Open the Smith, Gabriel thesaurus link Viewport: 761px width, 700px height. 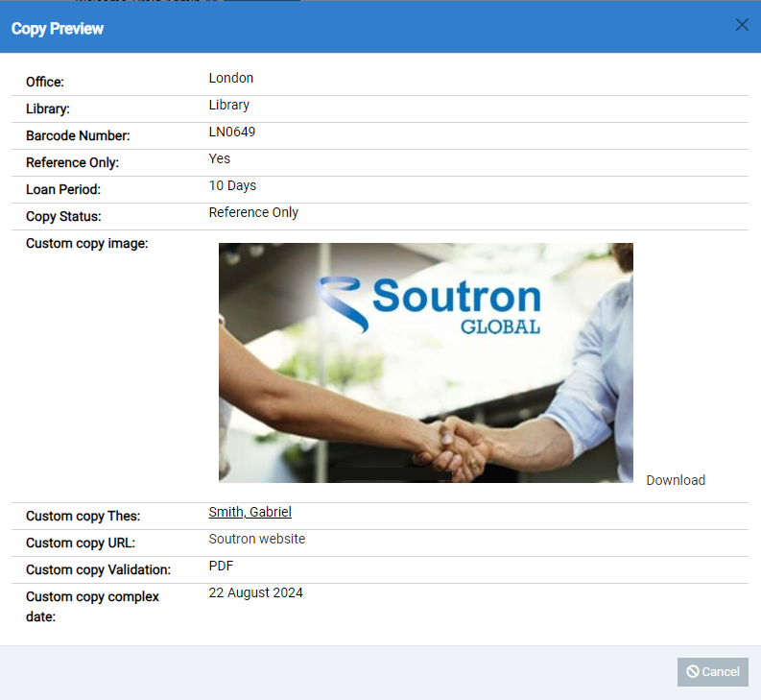click(x=250, y=512)
